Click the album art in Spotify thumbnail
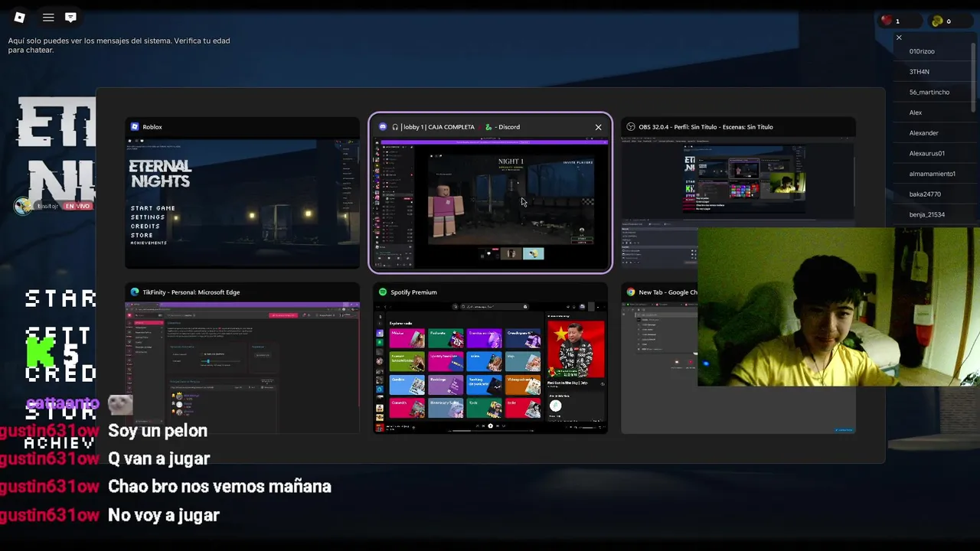This screenshot has width=980, height=551. (x=576, y=349)
